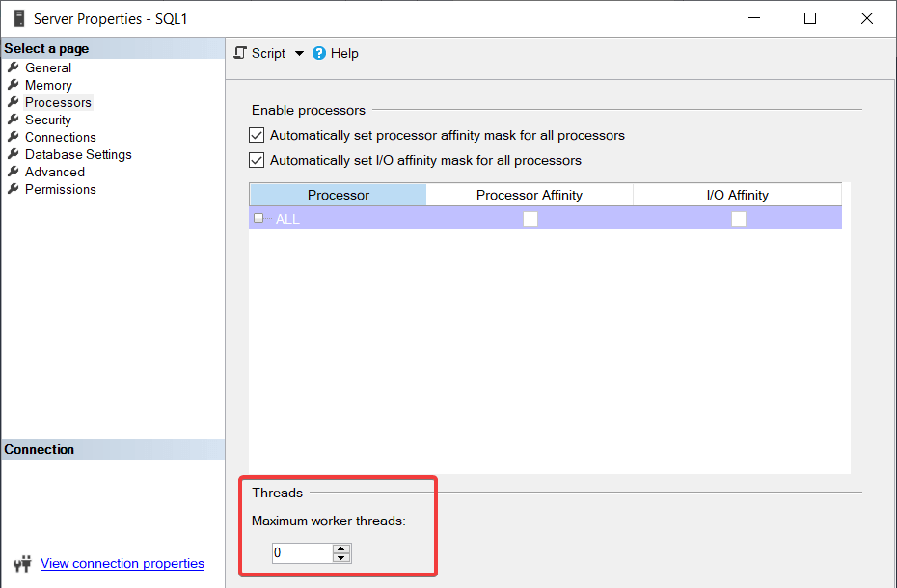
Task: Open the Connections page
Action: (60, 137)
